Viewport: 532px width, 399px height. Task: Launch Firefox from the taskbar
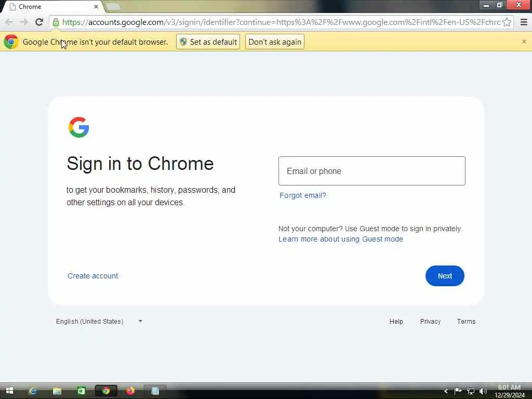point(130,391)
